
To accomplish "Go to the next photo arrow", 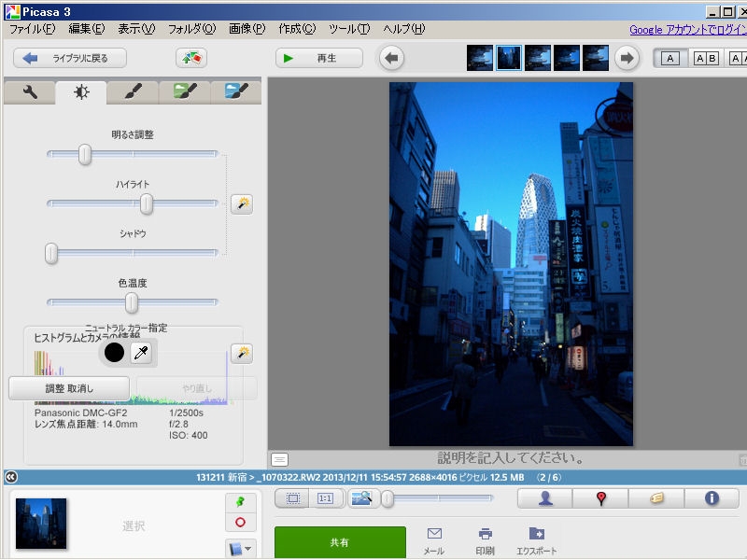I will click(x=626, y=59).
